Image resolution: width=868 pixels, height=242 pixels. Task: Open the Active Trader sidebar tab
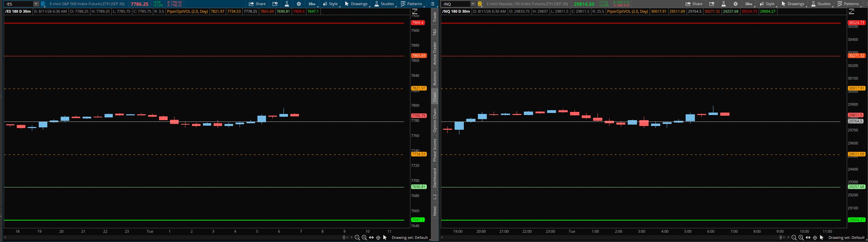click(435, 53)
